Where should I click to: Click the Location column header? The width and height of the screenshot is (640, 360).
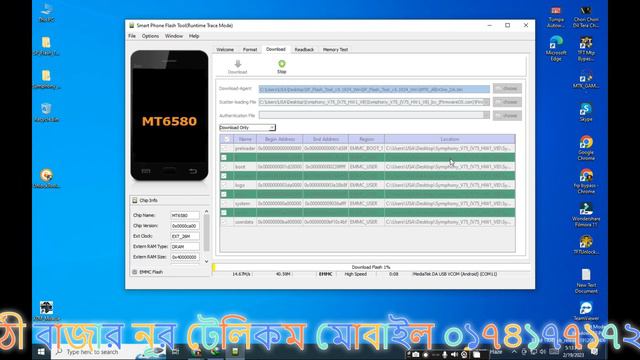[x=450, y=139]
